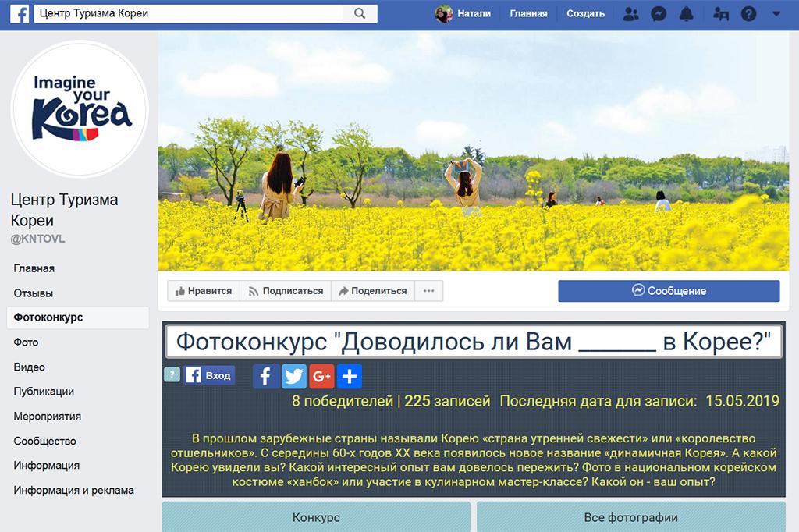Expand the account dropdown arrow
The height and width of the screenshot is (532, 799).
[776, 13]
